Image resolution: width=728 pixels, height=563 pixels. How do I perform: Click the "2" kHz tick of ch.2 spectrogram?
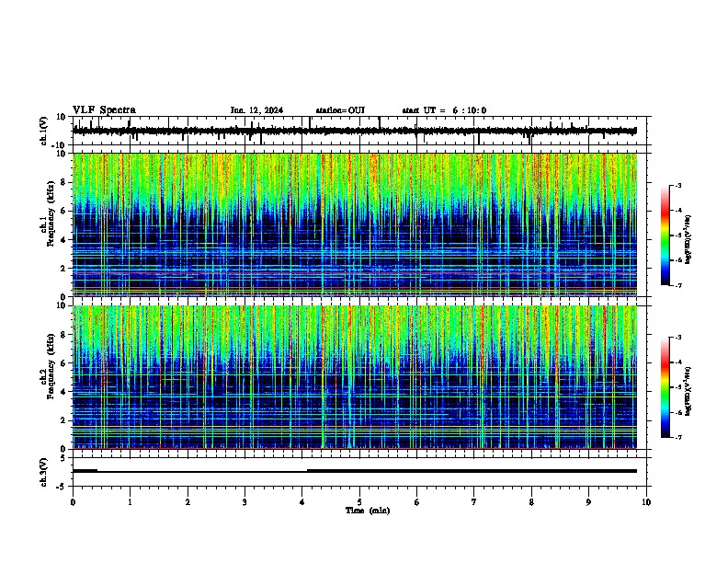64,420
